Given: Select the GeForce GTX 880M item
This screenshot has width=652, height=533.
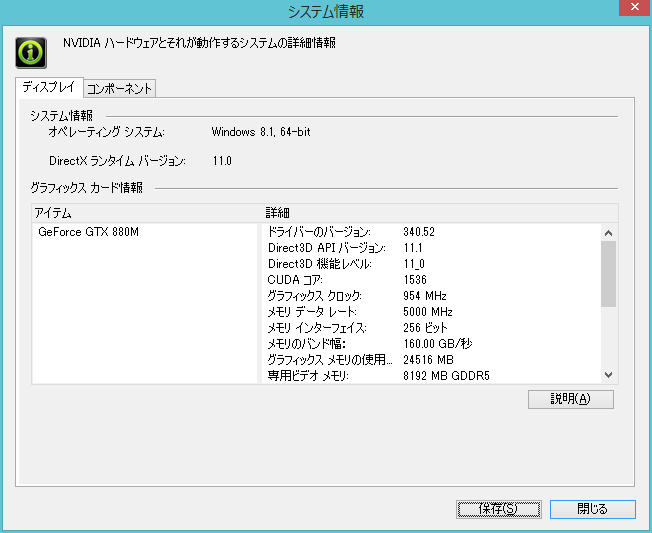Looking at the screenshot, I should [x=89, y=232].
